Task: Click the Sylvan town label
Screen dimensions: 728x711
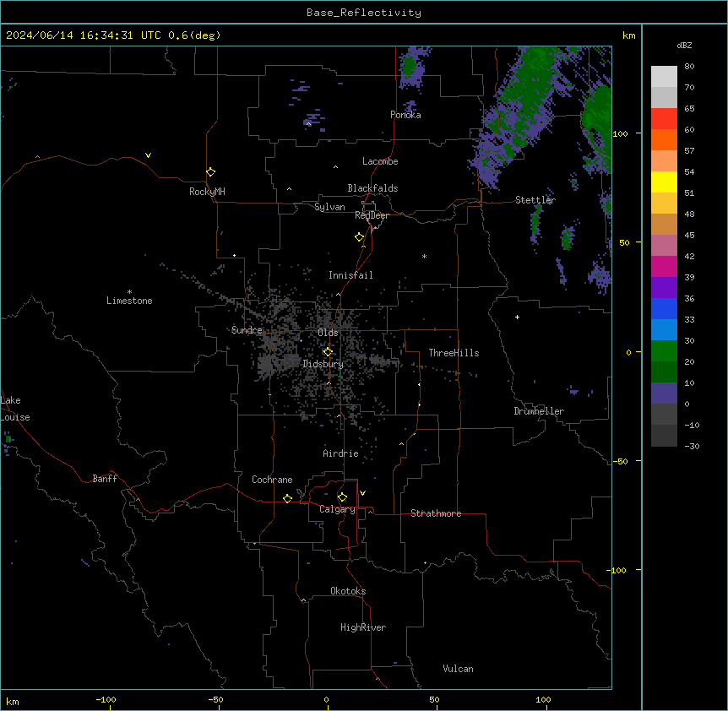Action: (329, 207)
